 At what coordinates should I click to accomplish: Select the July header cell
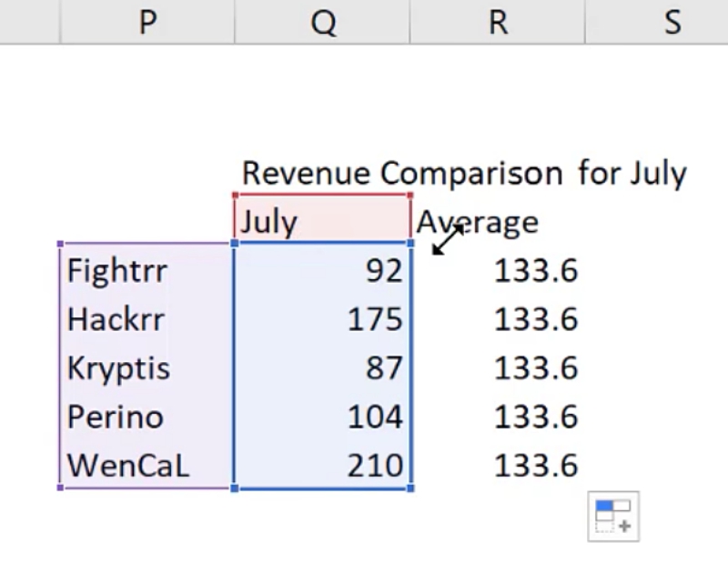pyautogui.click(x=322, y=222)
